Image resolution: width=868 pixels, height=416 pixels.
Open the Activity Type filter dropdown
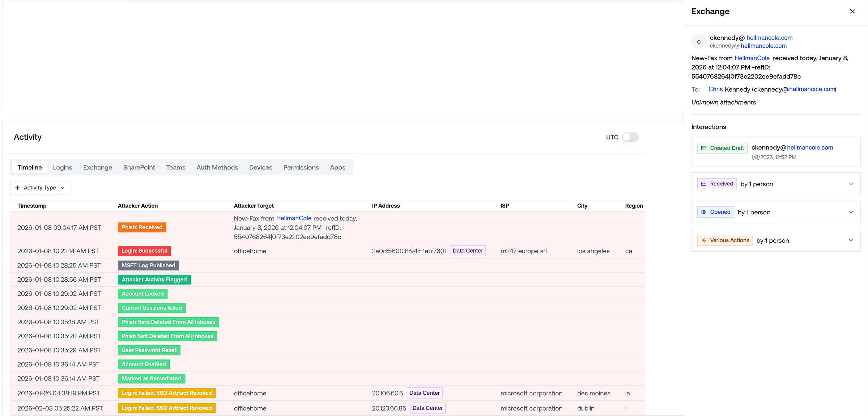[40, 188]
